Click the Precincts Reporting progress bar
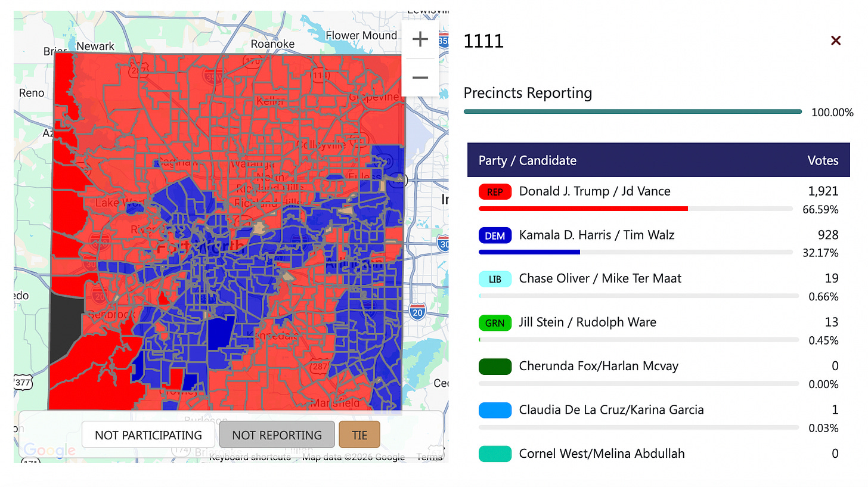Screen dimensions: 868x487 632,111
